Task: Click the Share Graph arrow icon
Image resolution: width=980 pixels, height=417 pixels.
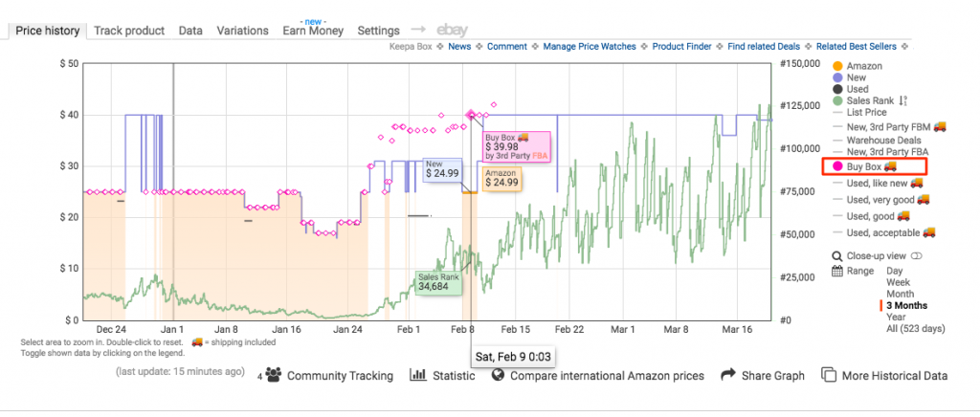Action: pos(727,375)
